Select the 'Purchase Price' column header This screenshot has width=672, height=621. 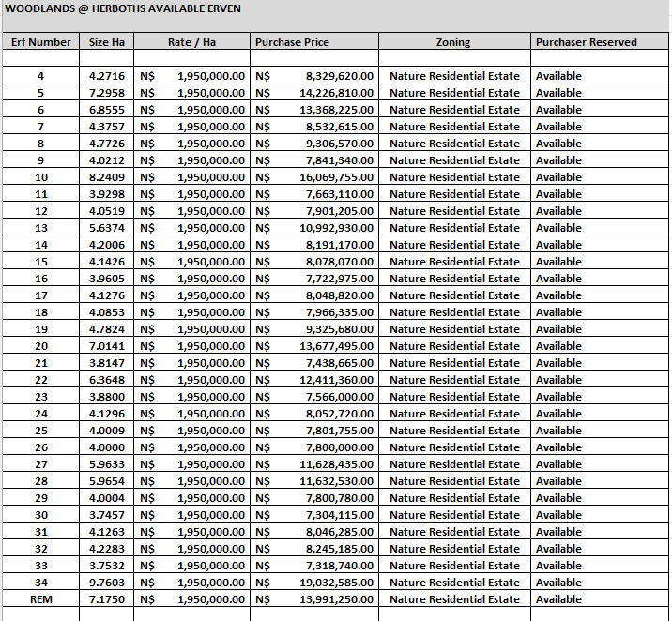(293, 42)
